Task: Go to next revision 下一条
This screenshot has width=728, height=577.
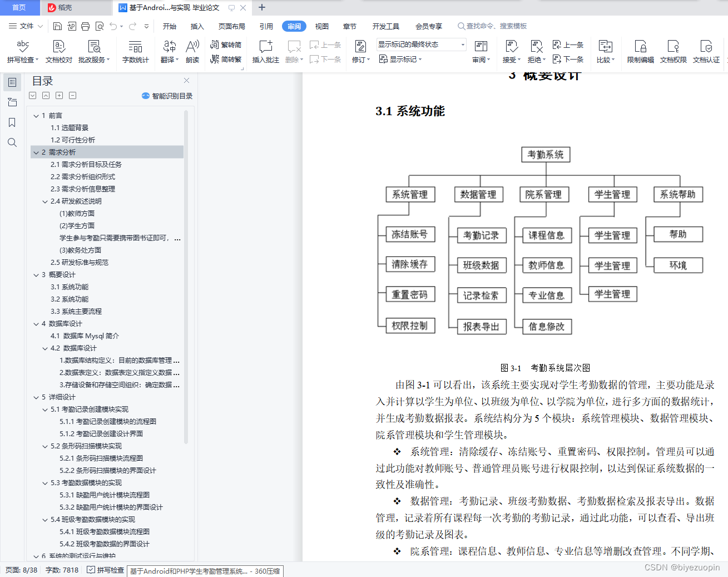Action: [x=568, y=59]
